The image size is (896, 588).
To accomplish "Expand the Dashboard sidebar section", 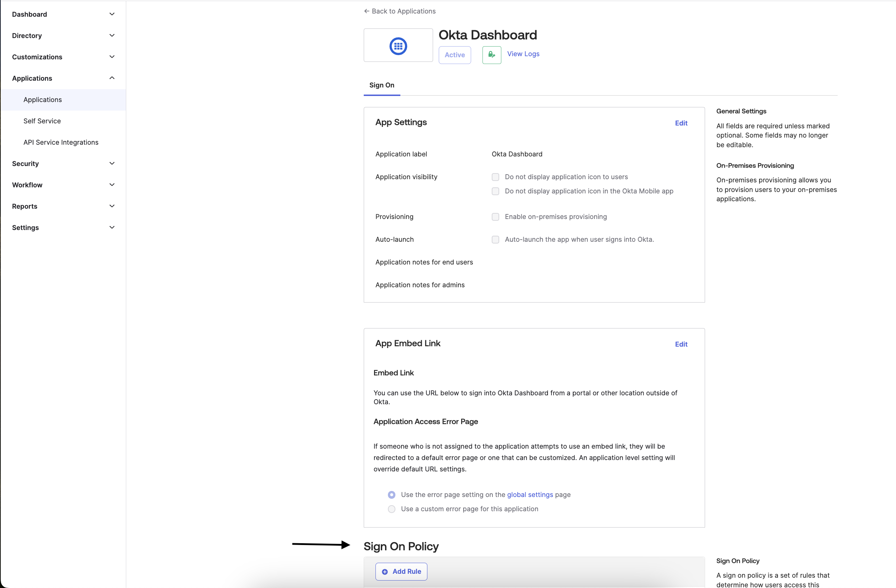I will pos(63,14).
